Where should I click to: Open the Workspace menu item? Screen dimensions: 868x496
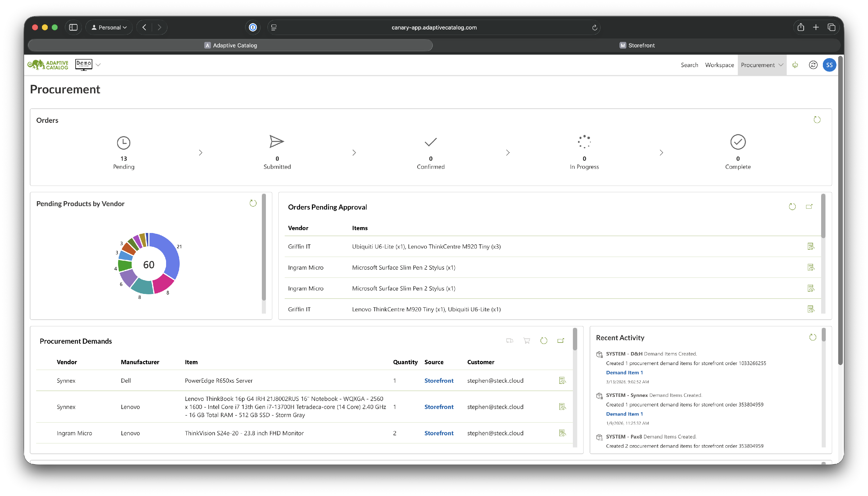(x=719, y=65)
